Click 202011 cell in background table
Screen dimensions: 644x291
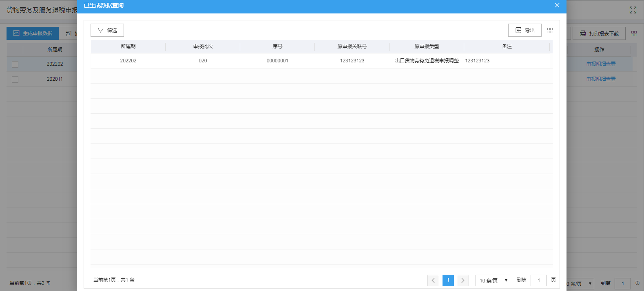coord(55,79)
